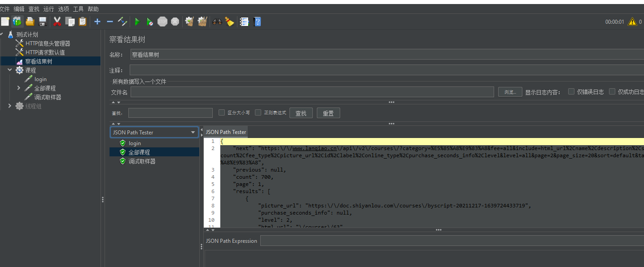Collapse the 测试计划 root node
The image size is (644, 267).
tap(1, 34)
